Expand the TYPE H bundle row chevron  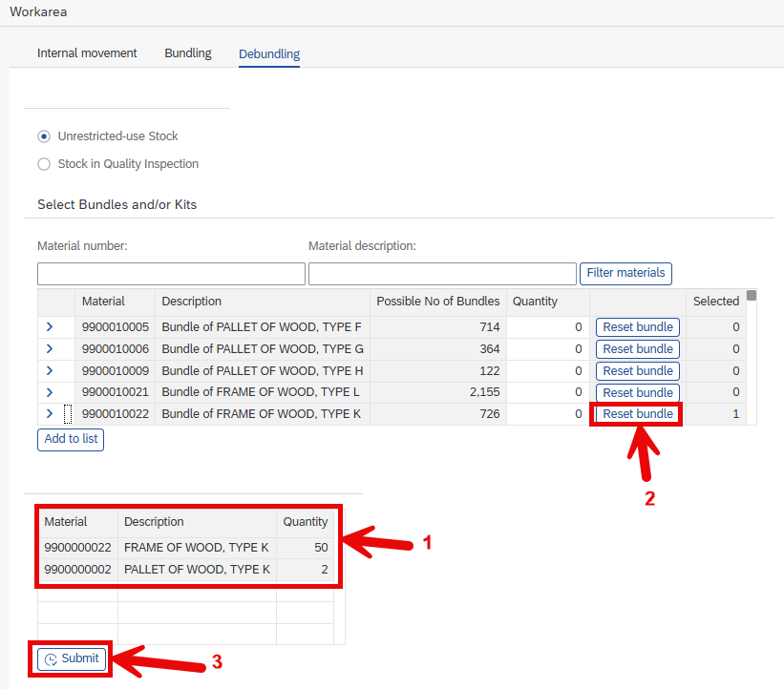pos(50,370)
